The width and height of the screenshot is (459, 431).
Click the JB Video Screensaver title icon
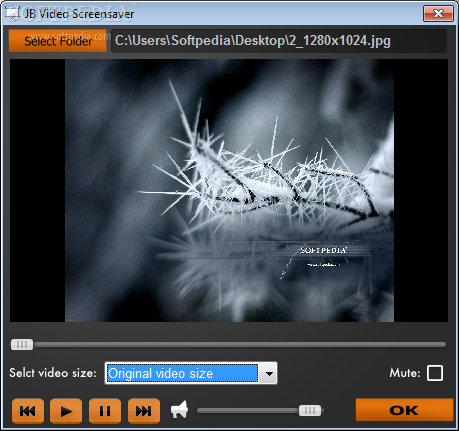pos(13,14)
